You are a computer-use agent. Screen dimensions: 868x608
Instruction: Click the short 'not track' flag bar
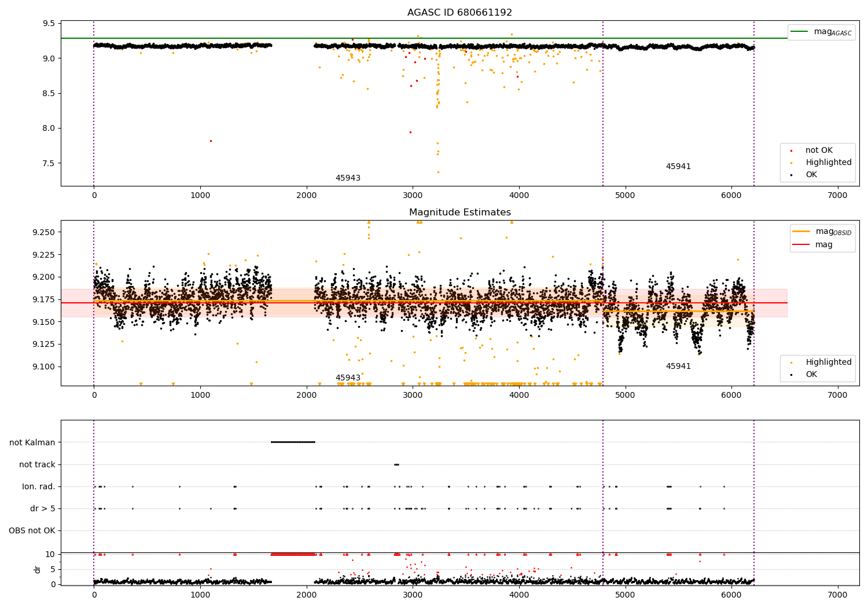tap(396, 464)
